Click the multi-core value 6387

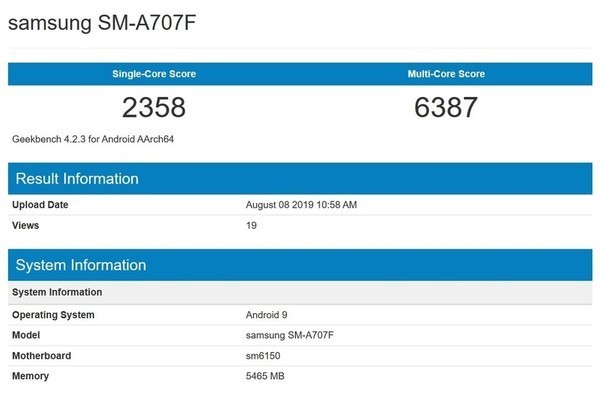click(446, 107)
